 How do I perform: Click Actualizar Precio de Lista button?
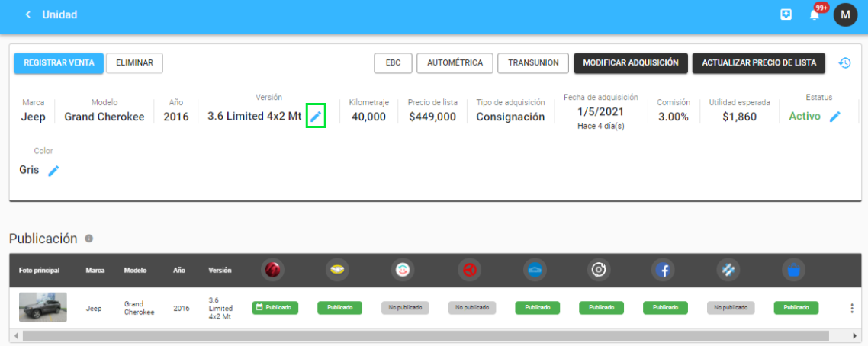[759, 63]
